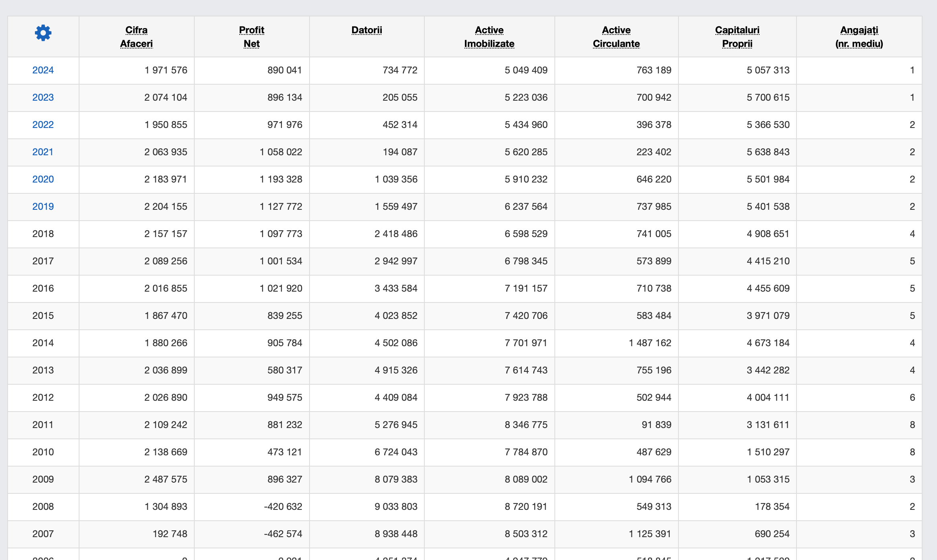The width and height of the screenshot is (937, 560).
Task: Click the Cifra Afaceri column header
Action: [x=136, y=37]
